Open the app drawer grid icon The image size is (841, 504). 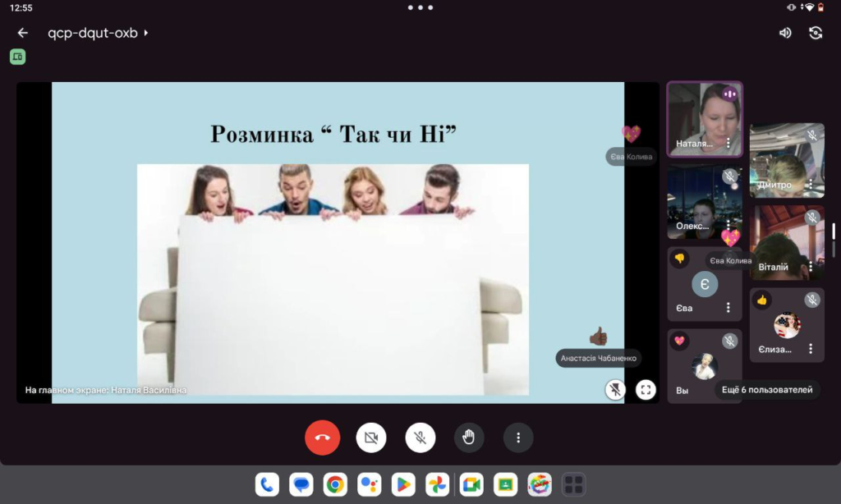573,484
